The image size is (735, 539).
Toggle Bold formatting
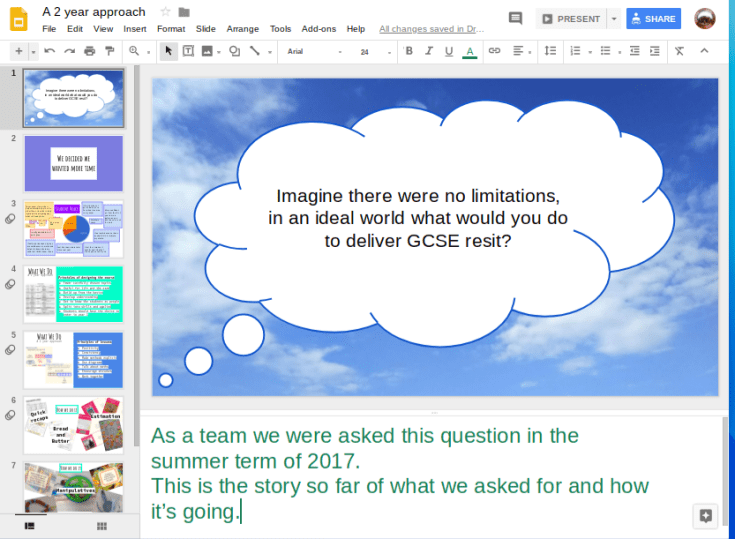click(x=408, y=51)
